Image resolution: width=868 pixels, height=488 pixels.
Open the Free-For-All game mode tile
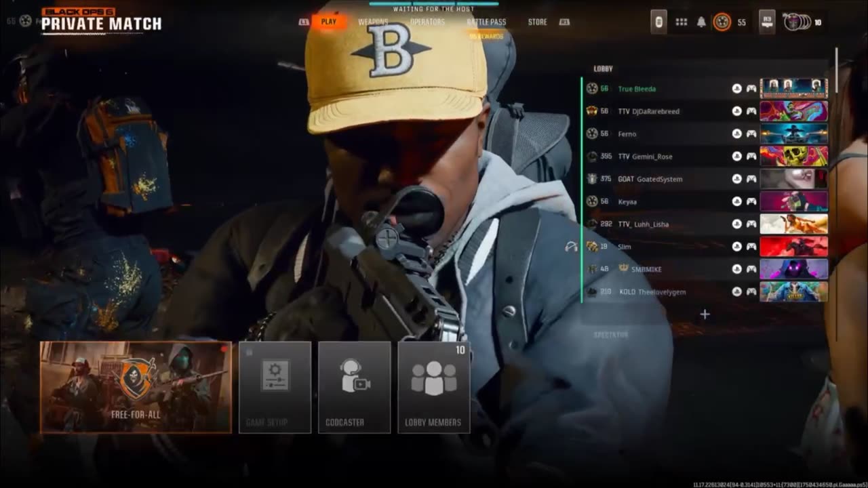tap(136, 387)
